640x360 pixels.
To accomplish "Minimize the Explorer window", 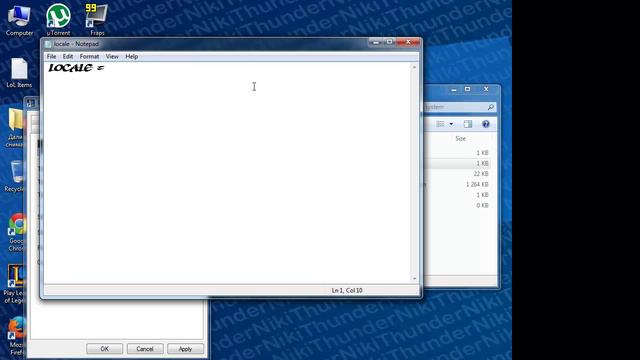I will (454, 89).
